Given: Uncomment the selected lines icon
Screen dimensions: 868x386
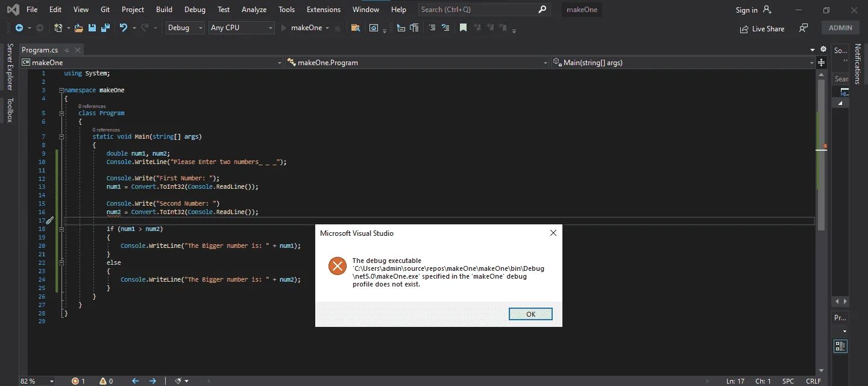Looking at the screenshot, I should (x=445, y=28).
